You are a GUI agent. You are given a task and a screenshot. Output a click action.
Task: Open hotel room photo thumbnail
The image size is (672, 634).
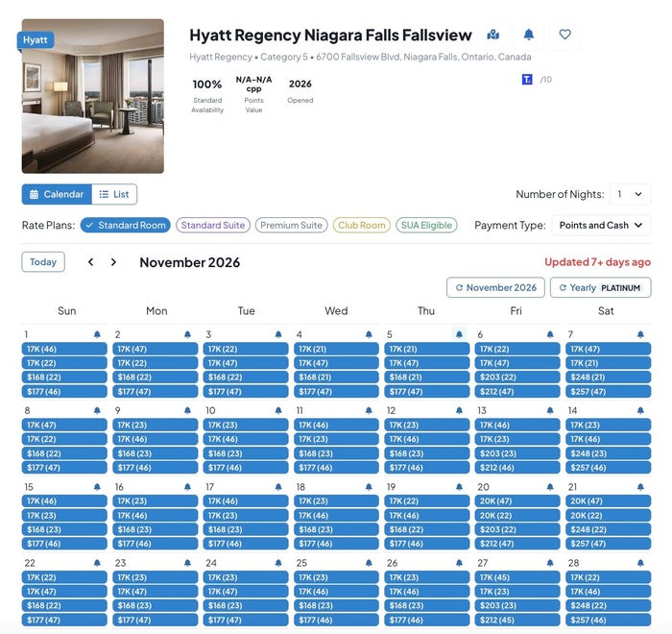pos(93,96)
